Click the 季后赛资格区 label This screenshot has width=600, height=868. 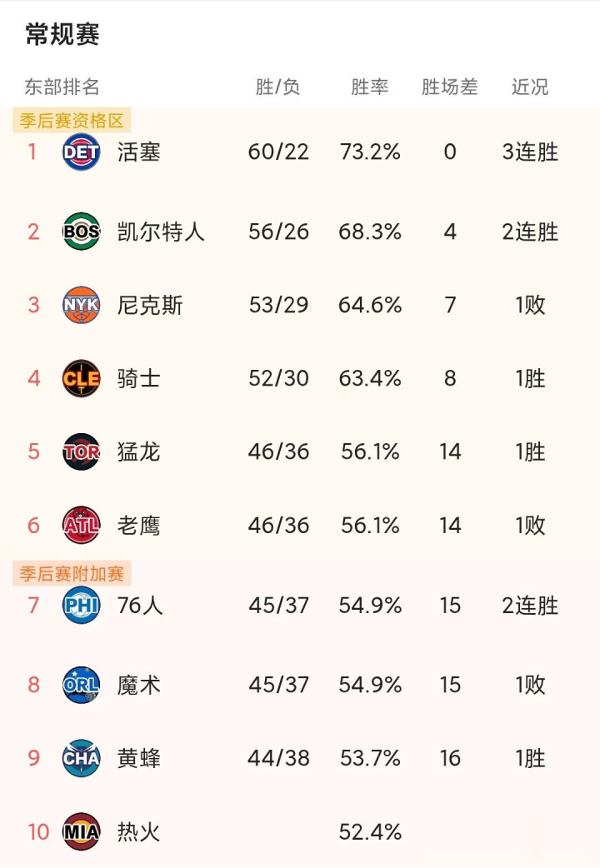click(72, 120)
